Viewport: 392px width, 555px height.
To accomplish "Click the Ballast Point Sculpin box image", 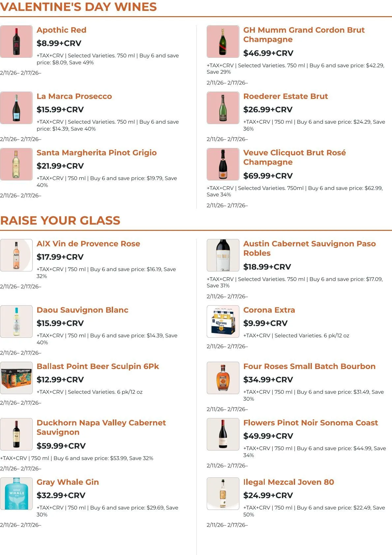I will [16, 378].
